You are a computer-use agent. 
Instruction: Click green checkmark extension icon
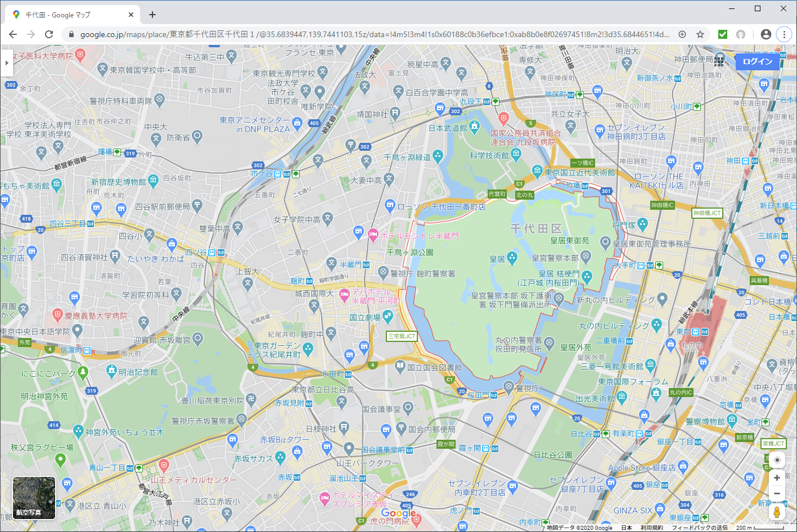(x=723, y=34)
